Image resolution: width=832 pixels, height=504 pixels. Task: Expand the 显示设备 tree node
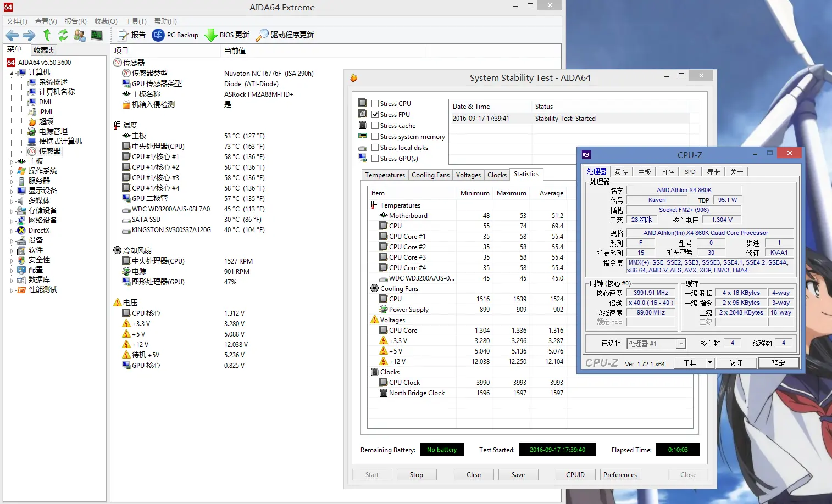point(12,191)
